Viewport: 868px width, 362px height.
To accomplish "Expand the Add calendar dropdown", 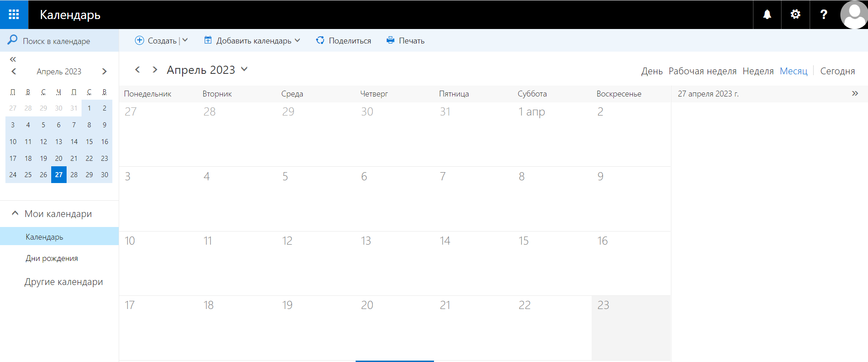I will (x=297, y=40).
